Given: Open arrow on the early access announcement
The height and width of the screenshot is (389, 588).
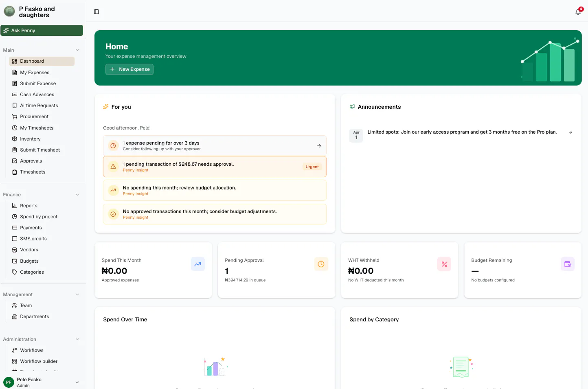Looking at the screenshot, I should tap(570, 132).
